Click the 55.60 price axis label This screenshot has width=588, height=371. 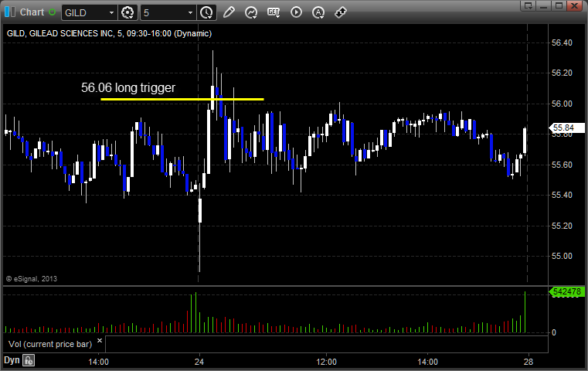(562, 165)
